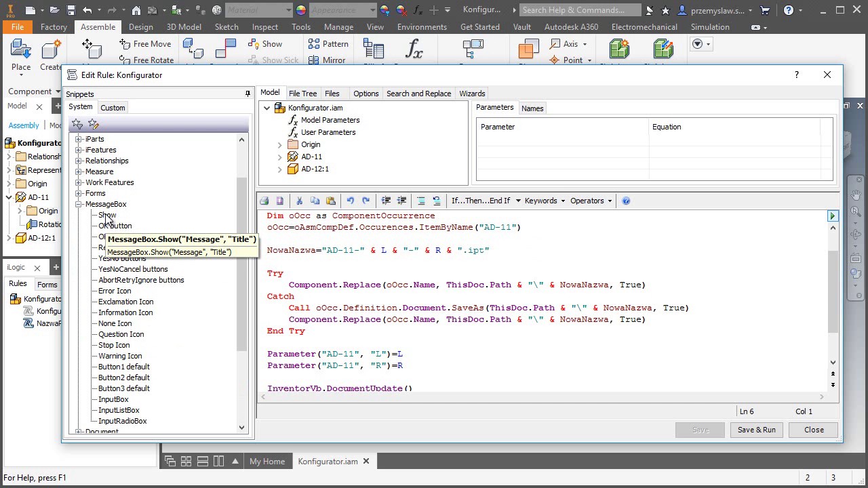Viewport: 868px width, 488px height.
Task: Open the Search and Replace tab
Action: (x=418, y=94)
